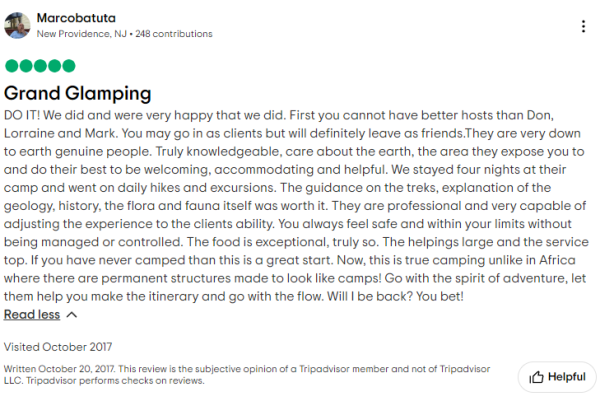
Task: Click the third green rating bubble
Action: point(40,66)
